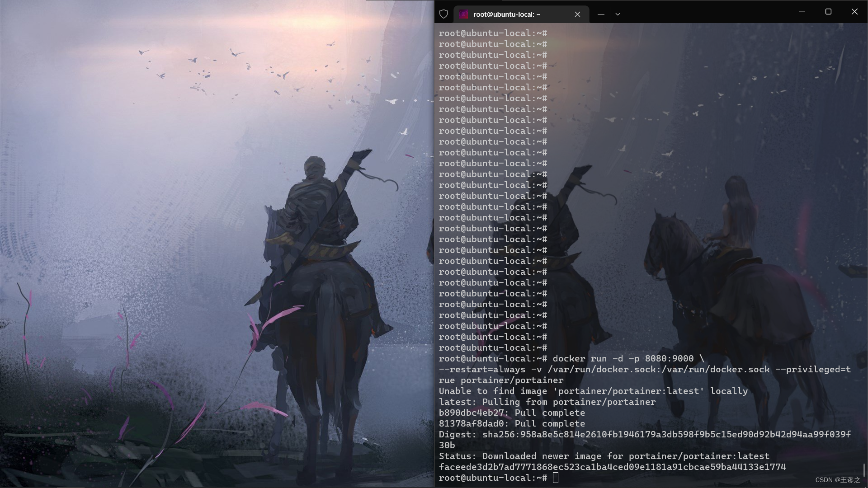Click the terminal scrollbar thumb at right edge
Viewport: 868px width, 488px height.
pyautogui.click(x=864, y=470)
